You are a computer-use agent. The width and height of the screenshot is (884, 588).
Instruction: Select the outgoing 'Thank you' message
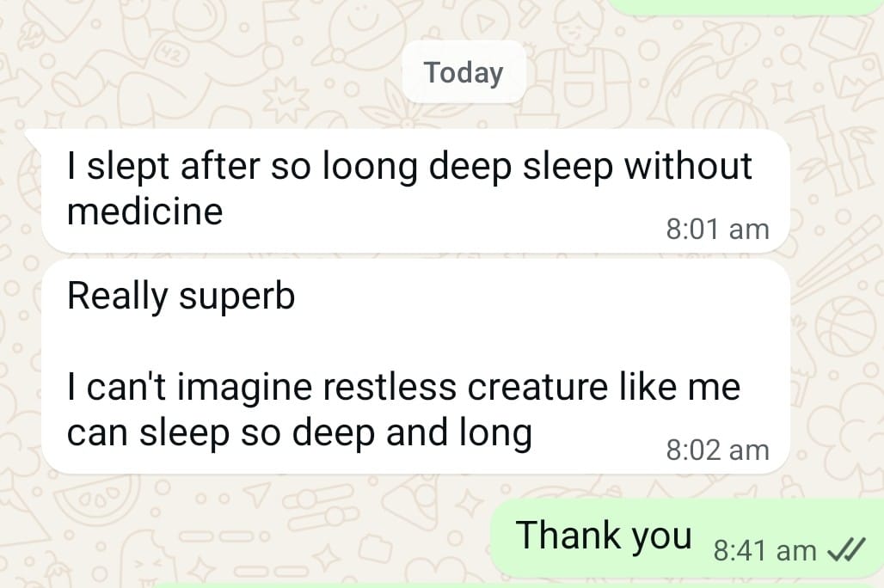click(687, 538)
